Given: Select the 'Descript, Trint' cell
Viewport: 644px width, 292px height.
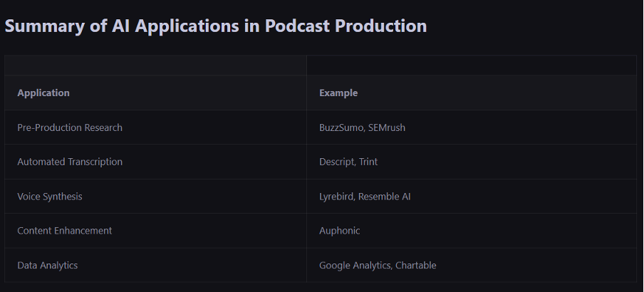Looking at the screenshot, I should pyautogui.click(x=472, y=162).
